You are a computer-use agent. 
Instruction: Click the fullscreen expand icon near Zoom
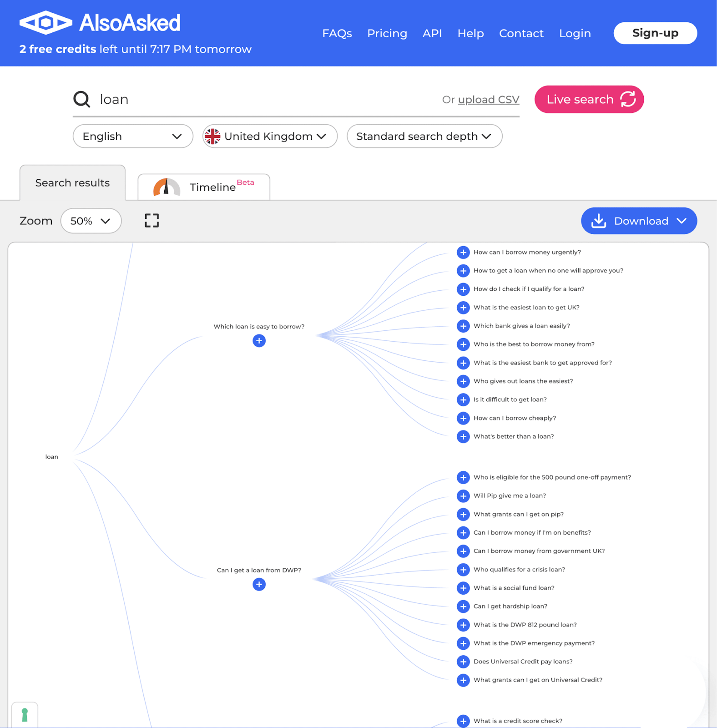151,221
